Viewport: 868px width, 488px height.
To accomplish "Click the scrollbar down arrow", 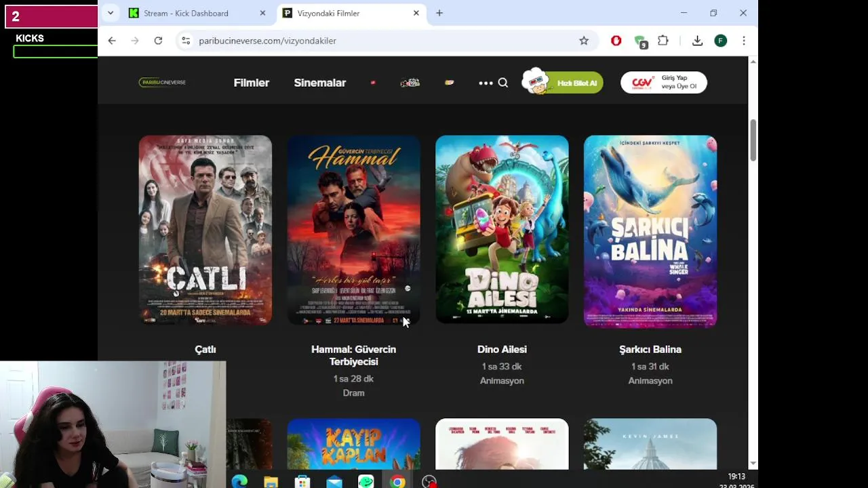I will coord(753,464).
